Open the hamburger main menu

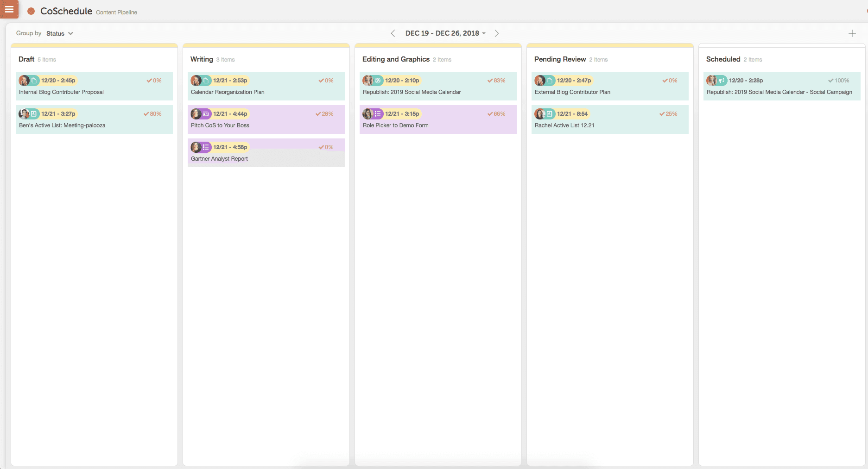coord(9,9)
